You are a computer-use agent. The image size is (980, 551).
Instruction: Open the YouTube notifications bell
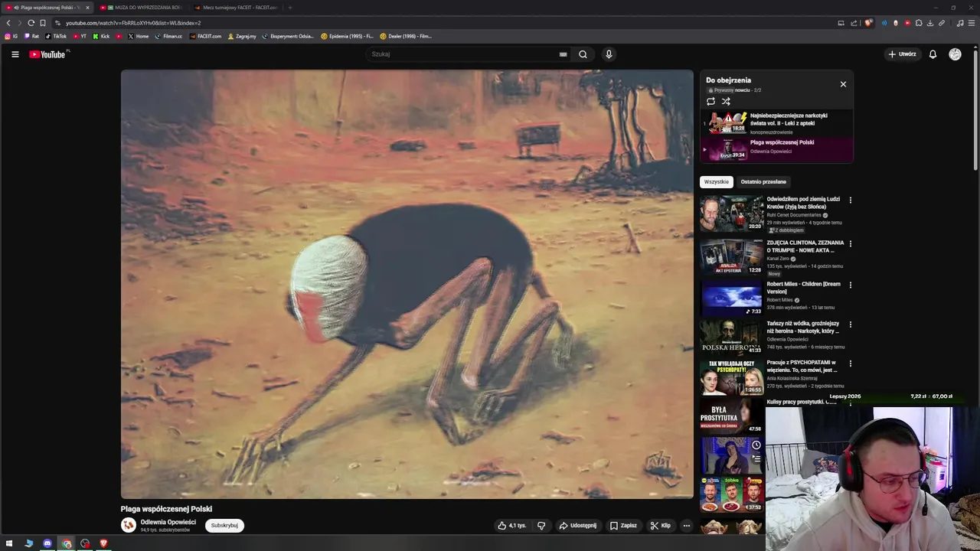(x=933, y=54)
